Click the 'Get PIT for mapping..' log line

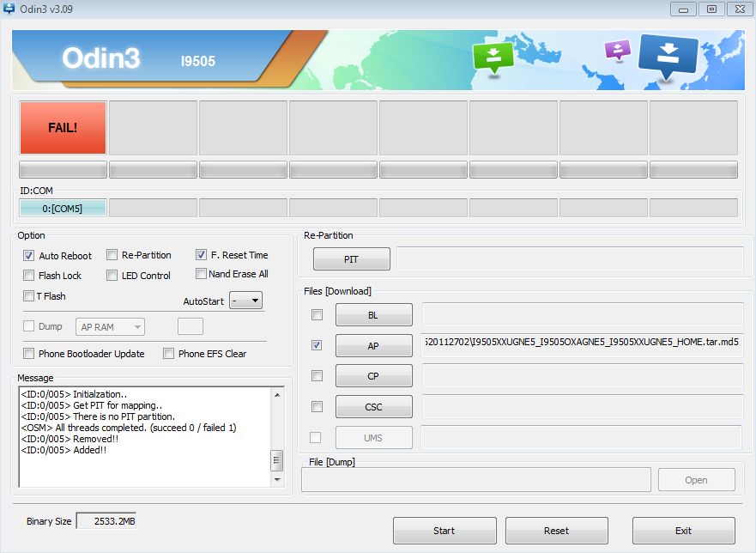[92, 405]
